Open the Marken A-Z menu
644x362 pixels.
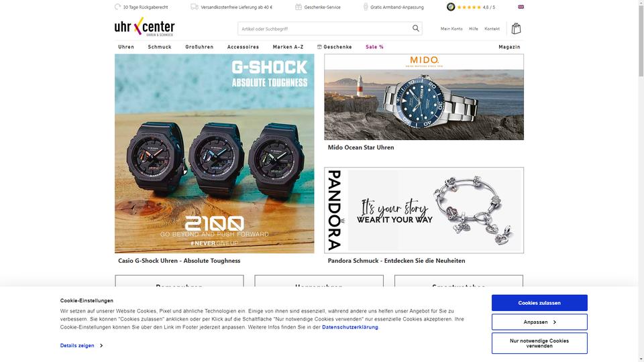[x=288, y=47]
